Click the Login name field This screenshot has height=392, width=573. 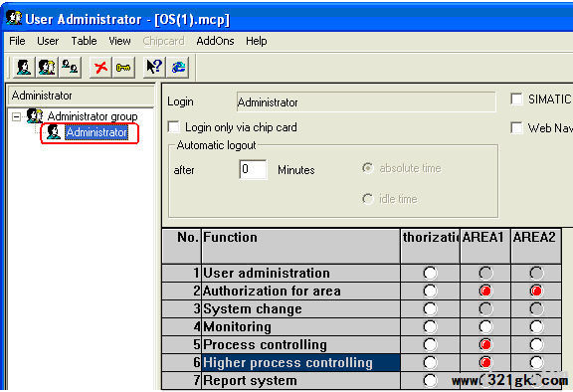(x=366, y=101)
